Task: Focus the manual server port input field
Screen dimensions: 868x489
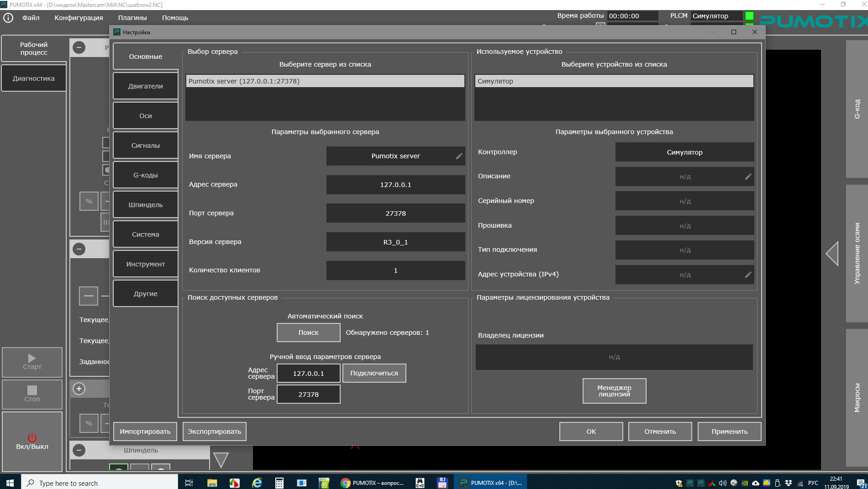Action: (x=309, y=395)
